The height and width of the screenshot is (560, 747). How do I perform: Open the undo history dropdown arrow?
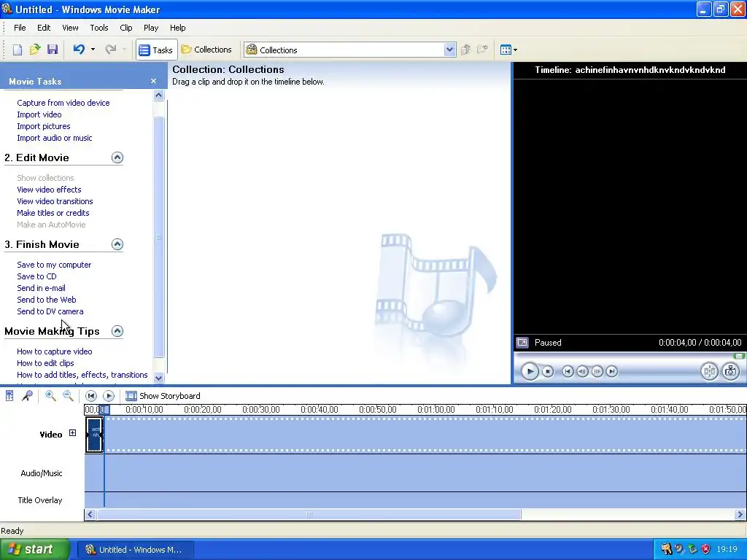point(93,50)
